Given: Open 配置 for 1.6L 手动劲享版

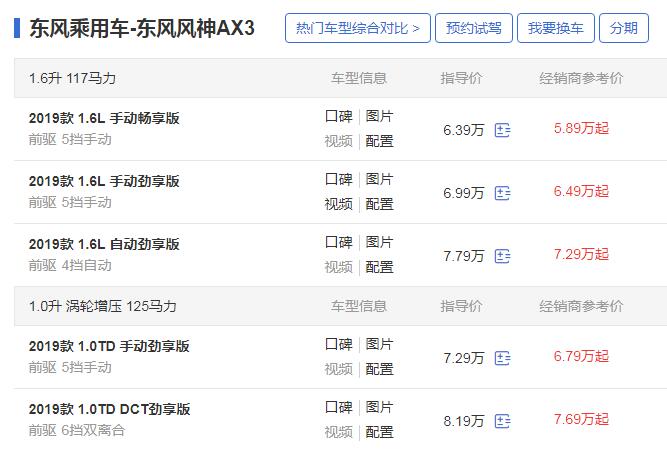Looking at the screenshot, I should pyautogui.click(x=379, y=204).
